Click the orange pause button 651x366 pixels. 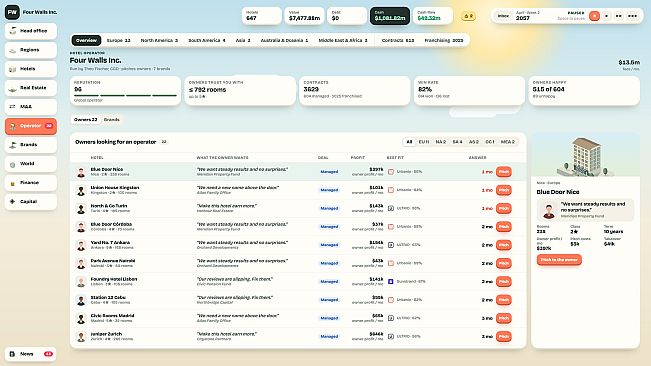(594, 16)
